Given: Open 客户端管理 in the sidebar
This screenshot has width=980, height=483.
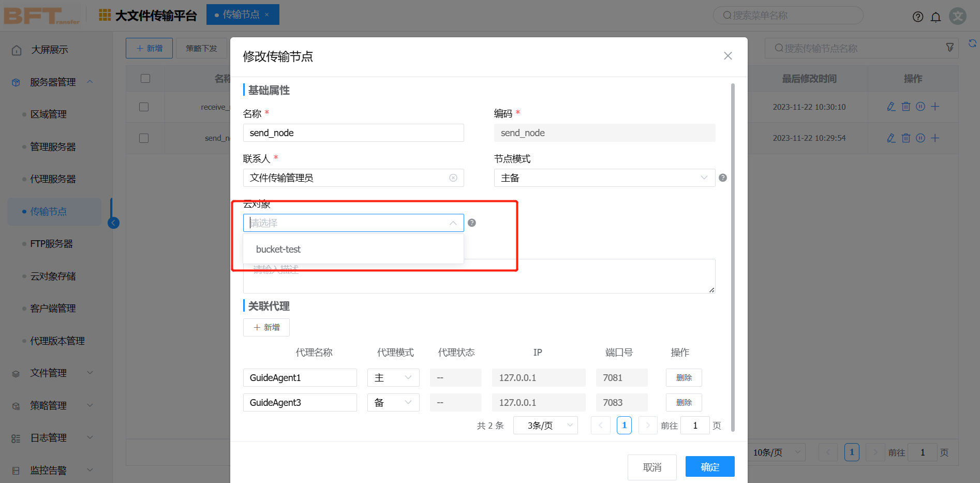Looking at the screenshot, I should [53, 308].
